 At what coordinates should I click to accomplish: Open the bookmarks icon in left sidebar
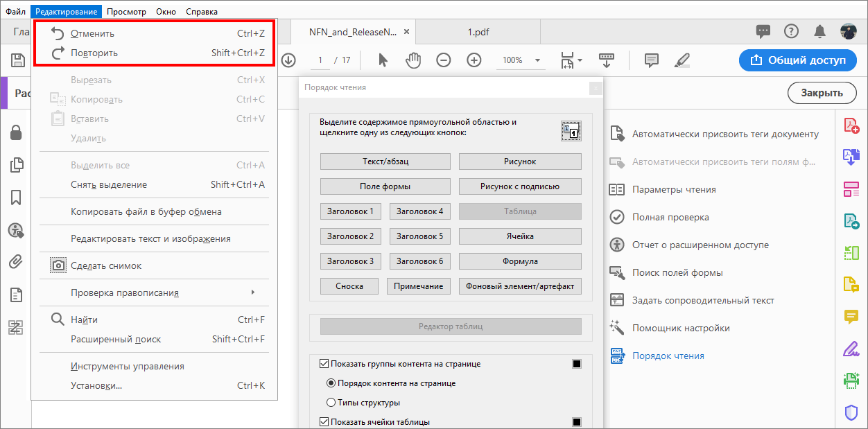click(x=16, y=196)
